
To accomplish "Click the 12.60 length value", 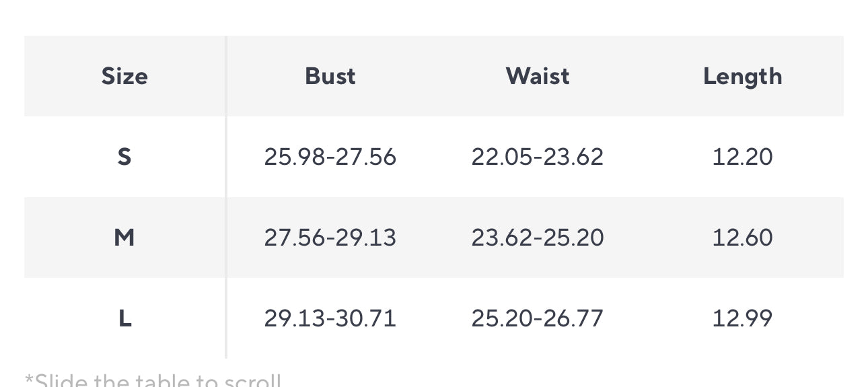I will click(742, 238).
